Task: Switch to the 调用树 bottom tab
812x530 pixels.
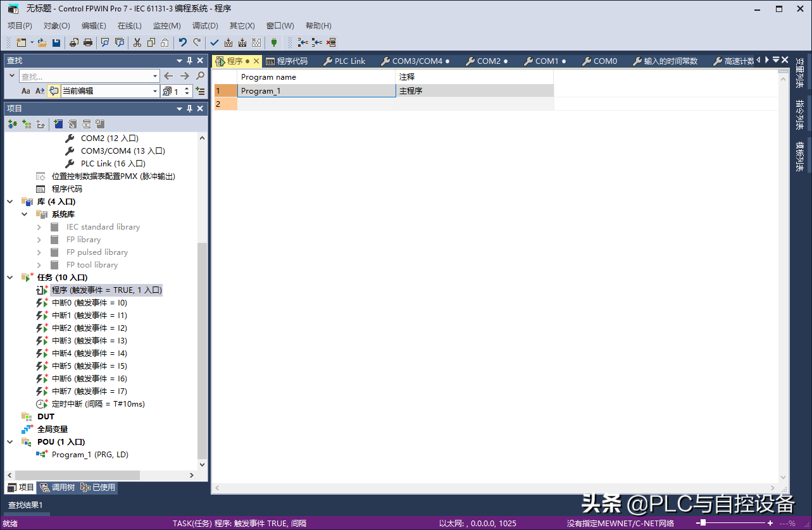Action: (x=57, y=488)
